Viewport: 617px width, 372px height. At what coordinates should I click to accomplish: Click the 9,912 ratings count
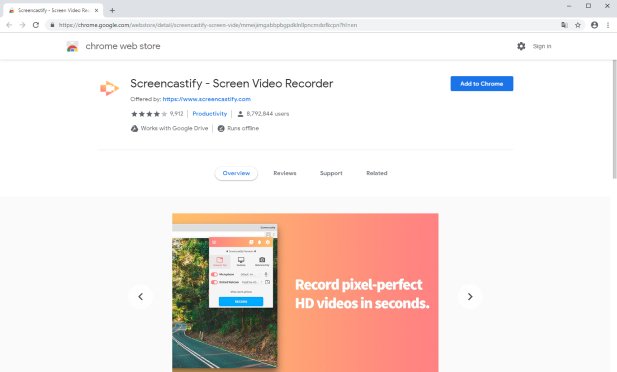176,114
